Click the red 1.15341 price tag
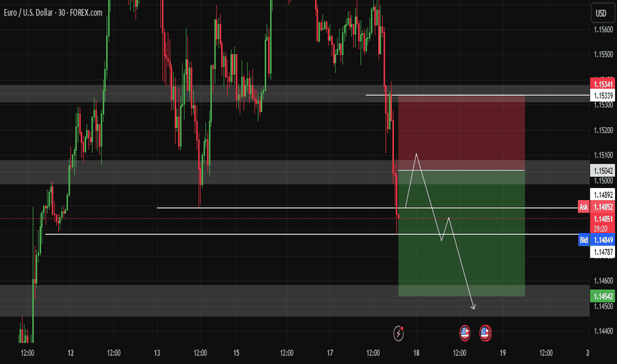 (602, 84)
